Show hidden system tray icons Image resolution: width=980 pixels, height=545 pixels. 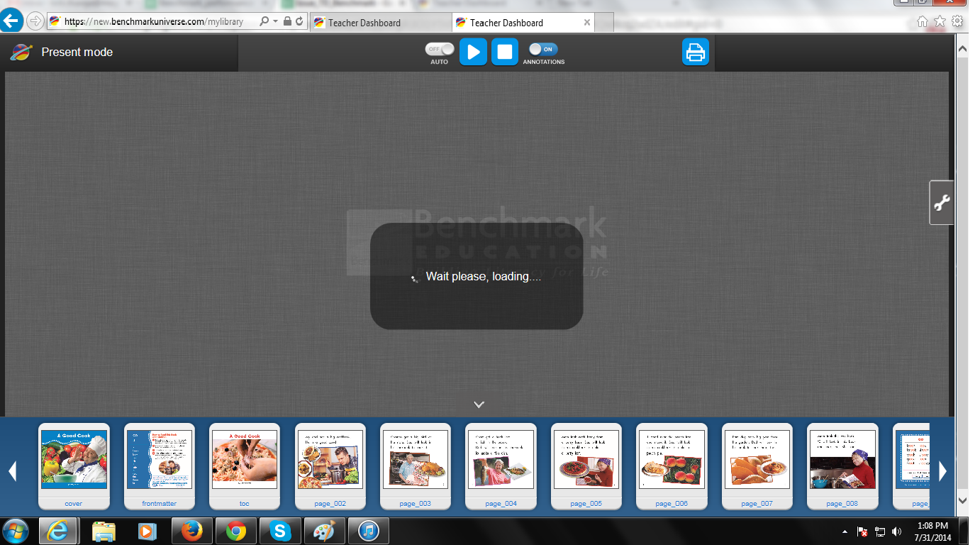tap(845, 532)
